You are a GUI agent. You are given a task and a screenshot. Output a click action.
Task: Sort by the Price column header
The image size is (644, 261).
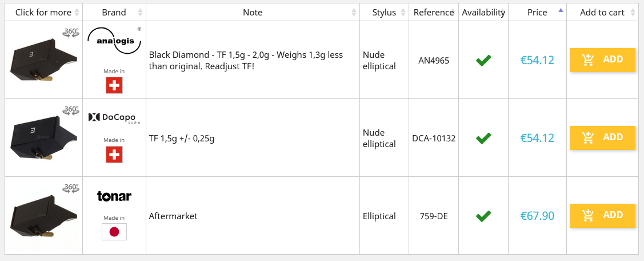tap(537, 12)
